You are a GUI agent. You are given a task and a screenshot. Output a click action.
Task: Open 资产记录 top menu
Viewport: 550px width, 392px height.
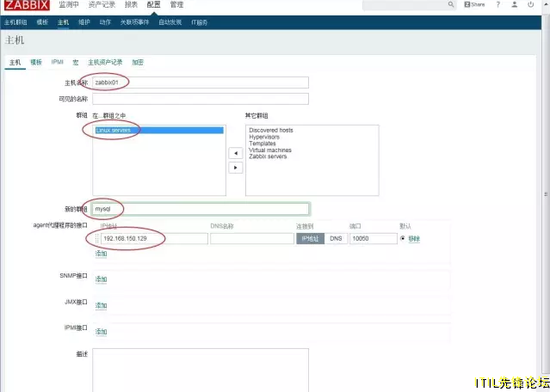pos(102,4)
